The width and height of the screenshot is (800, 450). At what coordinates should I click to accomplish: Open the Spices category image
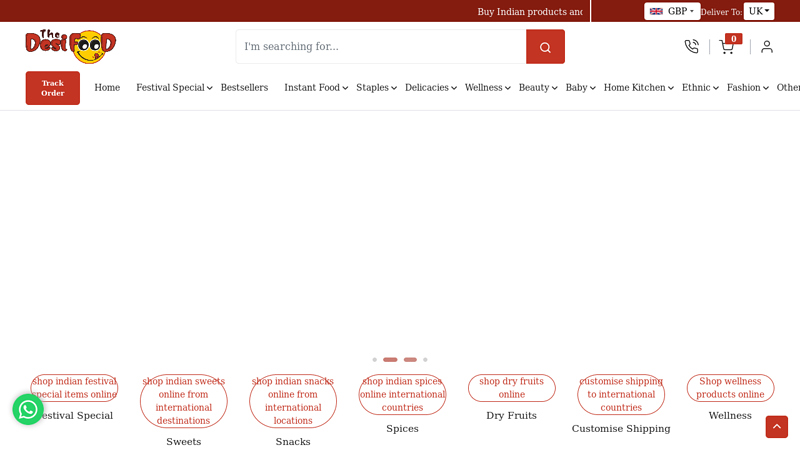click(x=403, y=394)
